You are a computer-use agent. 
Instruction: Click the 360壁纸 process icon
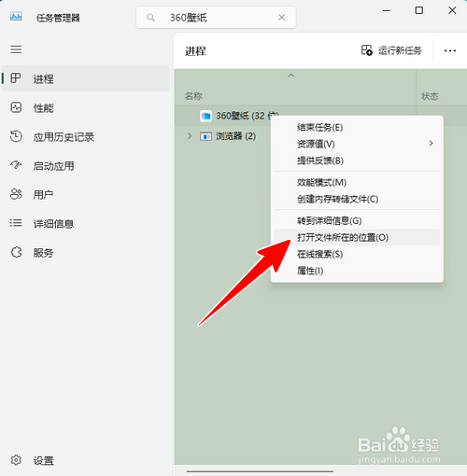(x=205, y=116)
